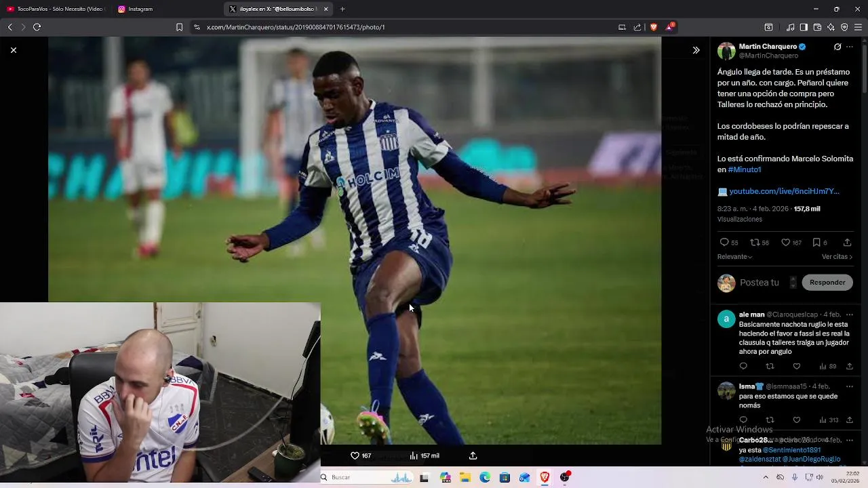Open Martin Charquero's profile name
868x488 pixels.
(768, 47)
